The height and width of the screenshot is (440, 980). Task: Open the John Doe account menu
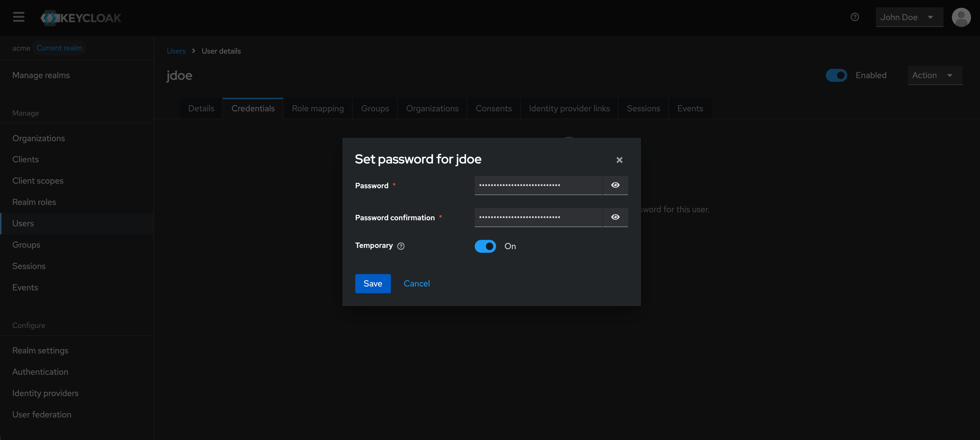pos(909,17)
